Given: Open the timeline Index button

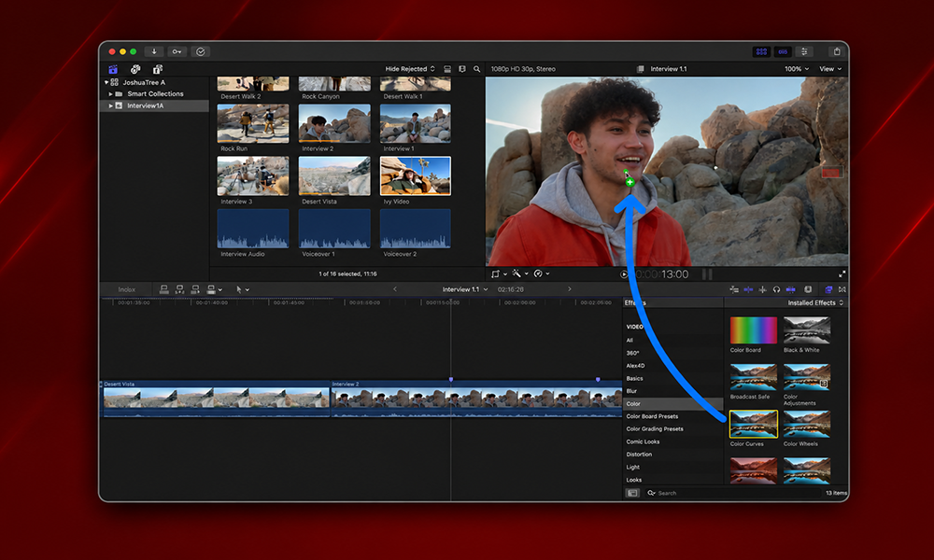Looking at the screenshot, I should 126,290.
